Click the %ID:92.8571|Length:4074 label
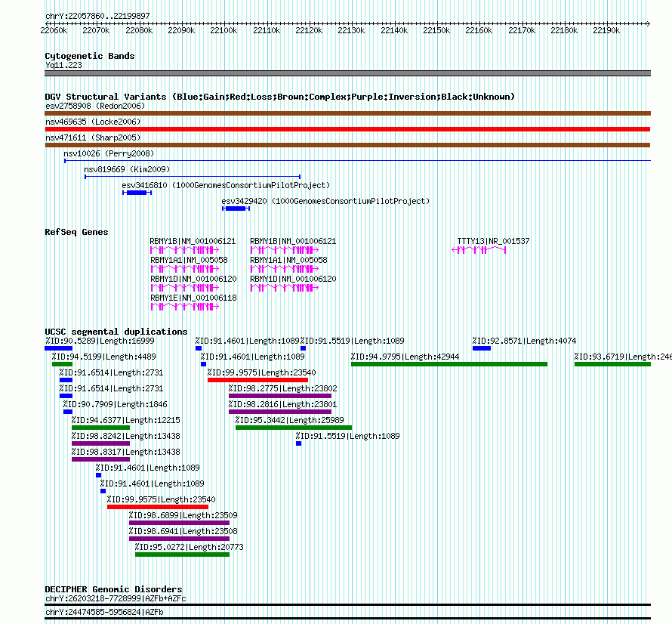672x624 pixels. [524, 341]
